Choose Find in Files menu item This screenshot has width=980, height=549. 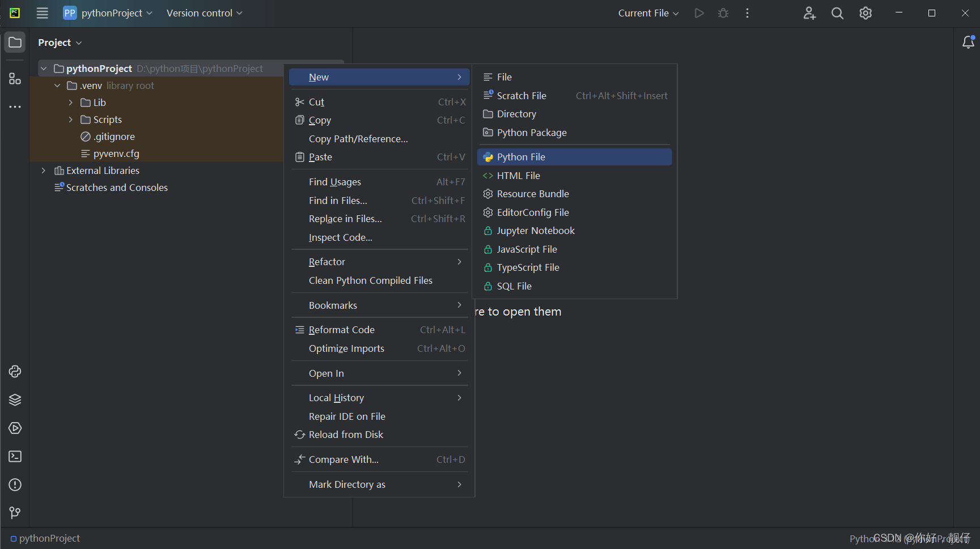(x=379, y=201)
